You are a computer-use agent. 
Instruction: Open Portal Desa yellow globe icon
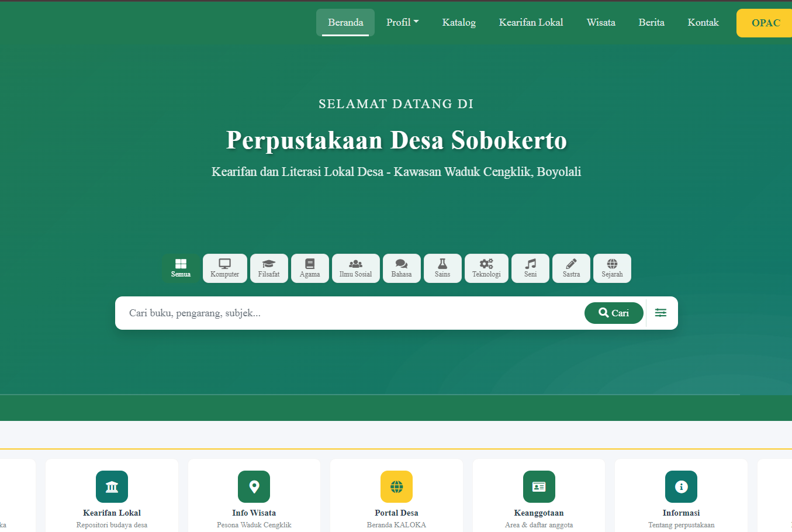tap(396, 486)
